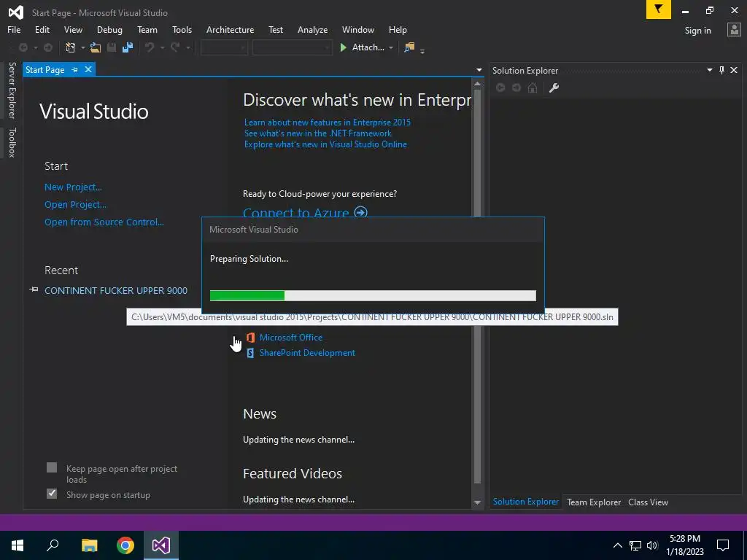Click Explore what's new in Visual Studio Online

pos(325,144)
